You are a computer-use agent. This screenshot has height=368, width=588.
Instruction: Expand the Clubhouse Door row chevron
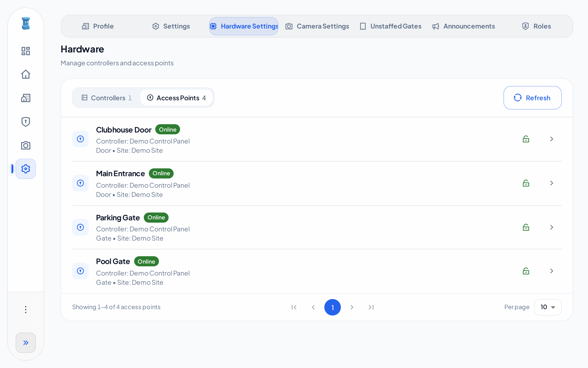[x=551, y=139]
